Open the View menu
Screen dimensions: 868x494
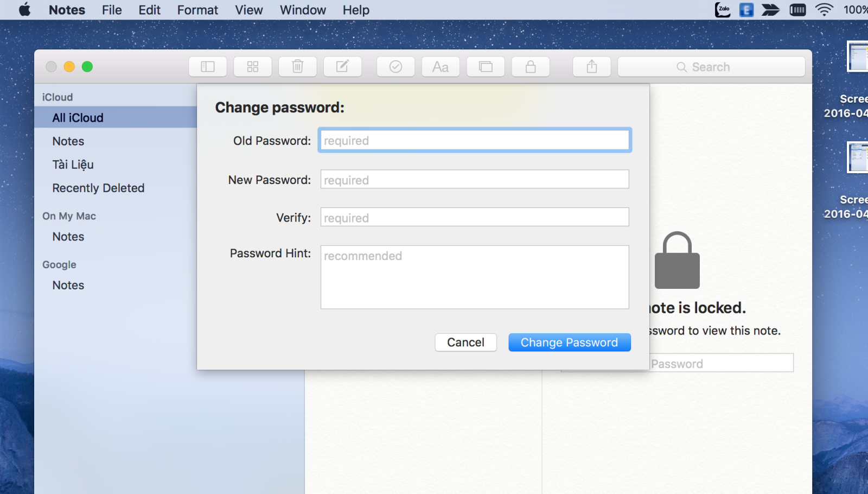pyautogui.click(x=249, y=10)
